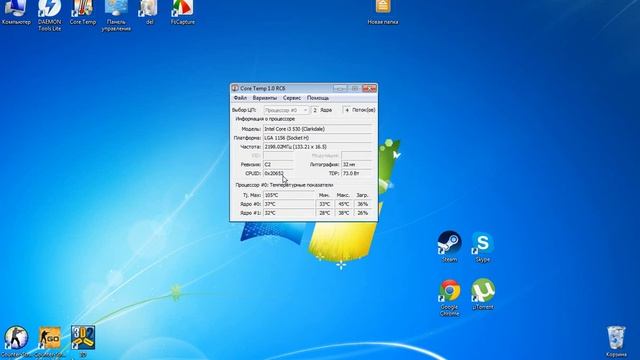The image size is (640, 360).
Task: Select the Корзина recycle bin icon
Action: (x=616, y=341)
